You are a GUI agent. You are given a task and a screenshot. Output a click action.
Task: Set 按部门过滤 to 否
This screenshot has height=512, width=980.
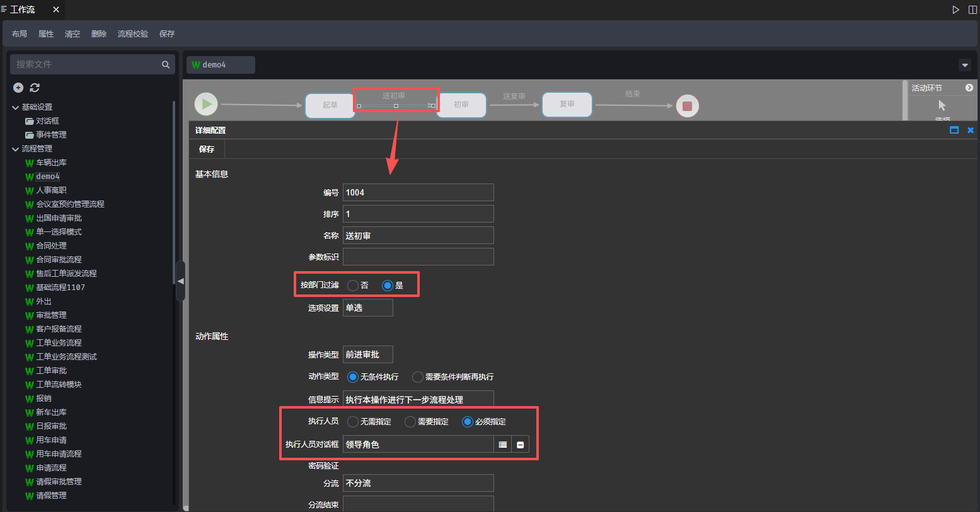(353, 285)
